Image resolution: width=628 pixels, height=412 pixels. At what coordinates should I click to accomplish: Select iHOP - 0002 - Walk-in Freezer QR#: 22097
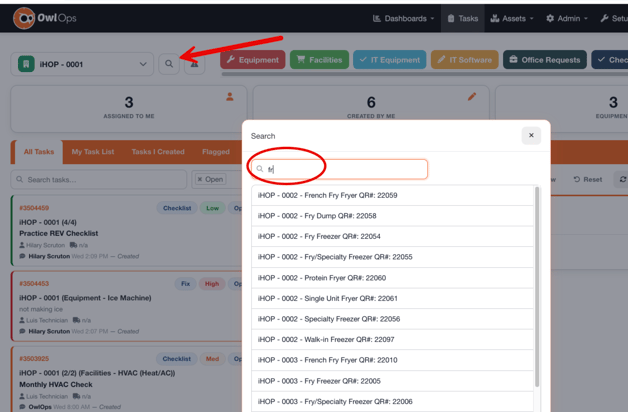392,340
